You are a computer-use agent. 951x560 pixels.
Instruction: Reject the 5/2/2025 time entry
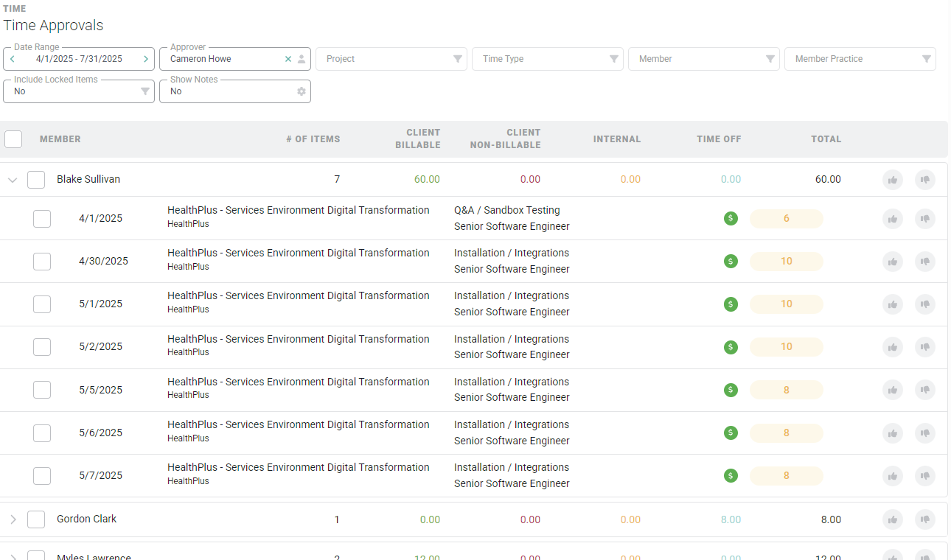pos(925,347)
